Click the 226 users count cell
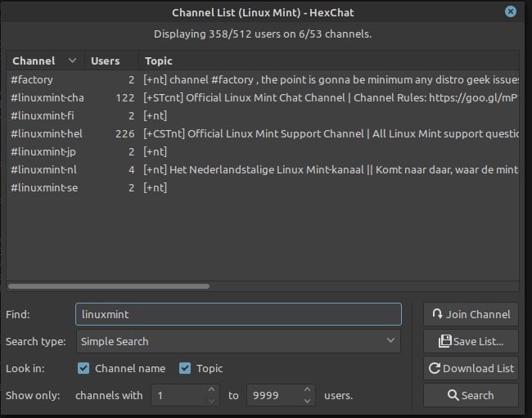Viewport: 532px width, 418px height. point(125,133)
